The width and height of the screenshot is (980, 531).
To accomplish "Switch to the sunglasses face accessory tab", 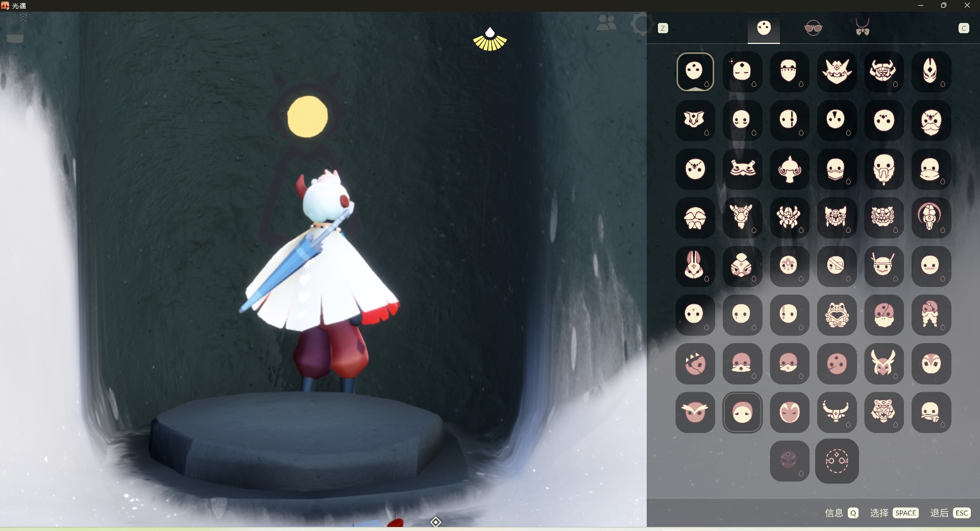I will click(813, 28).
